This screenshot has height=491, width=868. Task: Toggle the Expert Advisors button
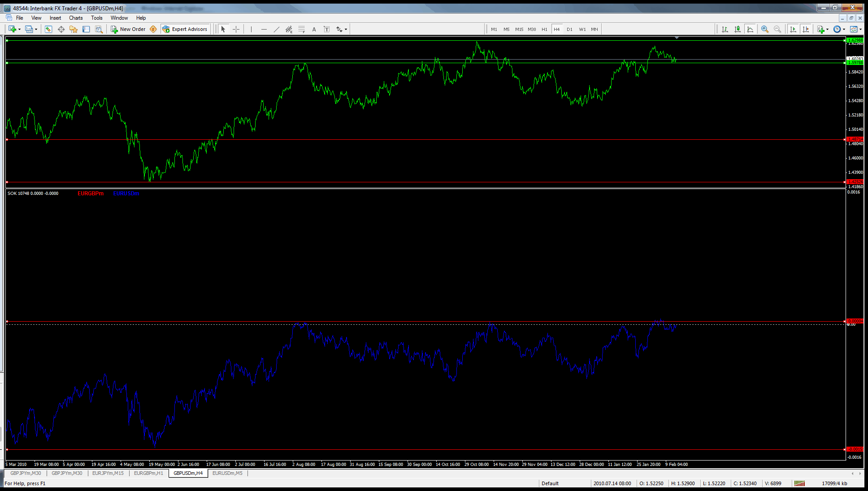[x=185, y=29]
